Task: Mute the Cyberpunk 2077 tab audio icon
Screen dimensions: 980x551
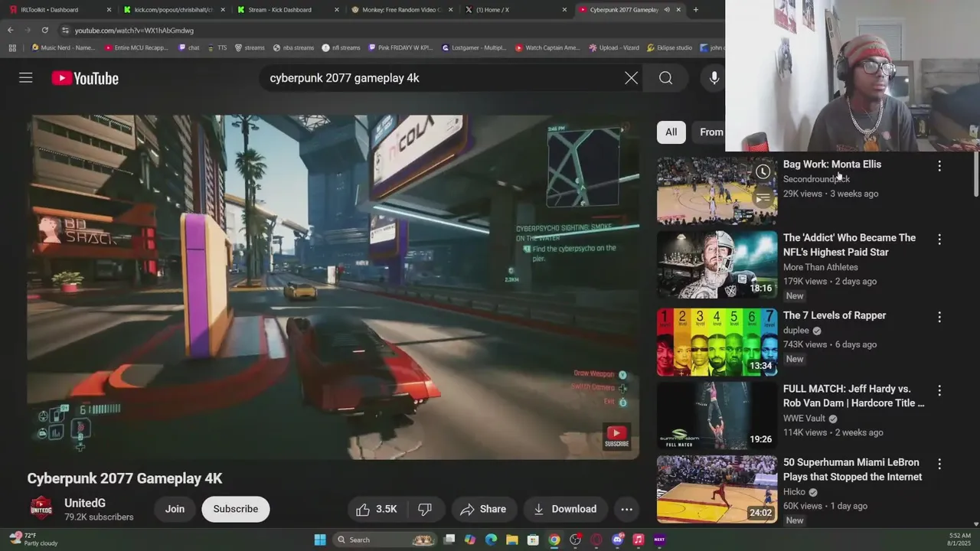Action: pos(667,10)
